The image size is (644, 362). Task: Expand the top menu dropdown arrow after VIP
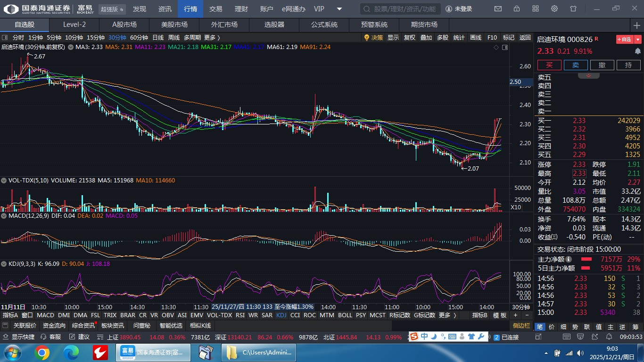[x=339, y=8]
